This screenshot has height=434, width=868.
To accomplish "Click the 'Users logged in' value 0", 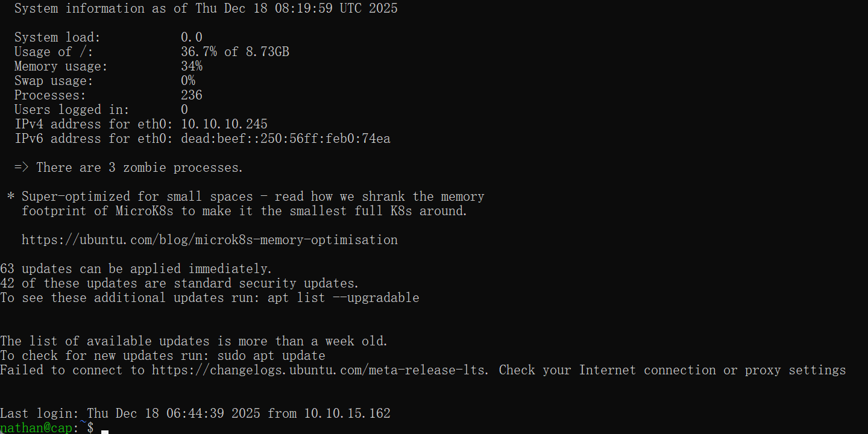I will click(x=184, y=110).
